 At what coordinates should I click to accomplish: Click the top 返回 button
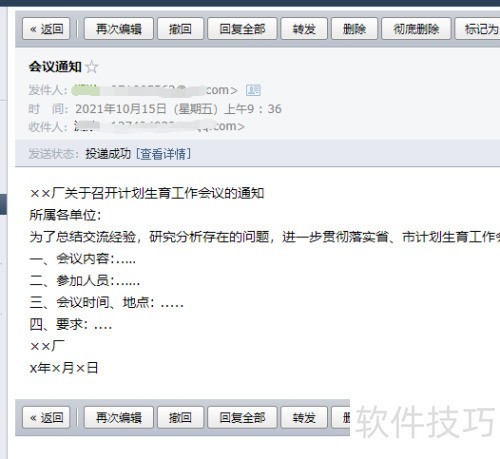click(46, 29)
